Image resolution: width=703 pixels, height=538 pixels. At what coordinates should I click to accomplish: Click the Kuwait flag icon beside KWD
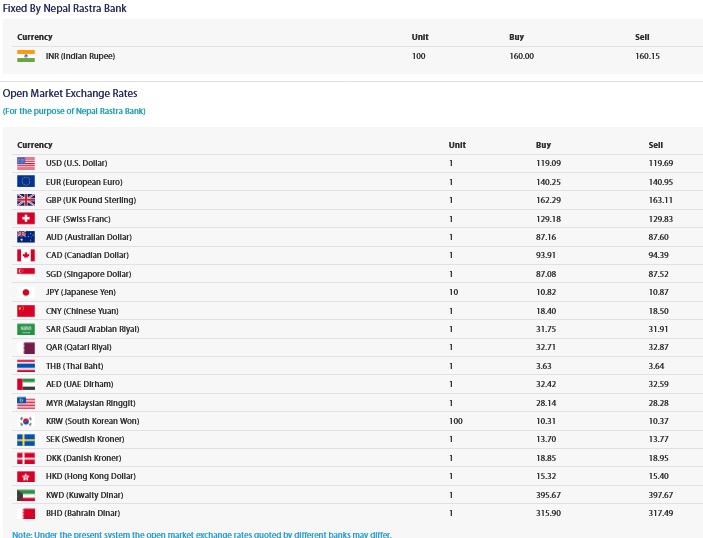point(26,495)
